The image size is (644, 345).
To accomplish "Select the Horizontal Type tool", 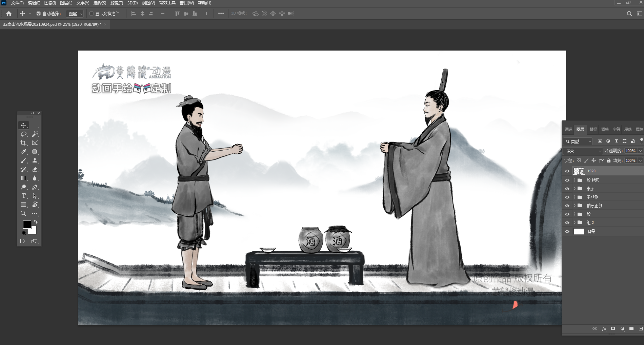I will click(x=23, y=196).
